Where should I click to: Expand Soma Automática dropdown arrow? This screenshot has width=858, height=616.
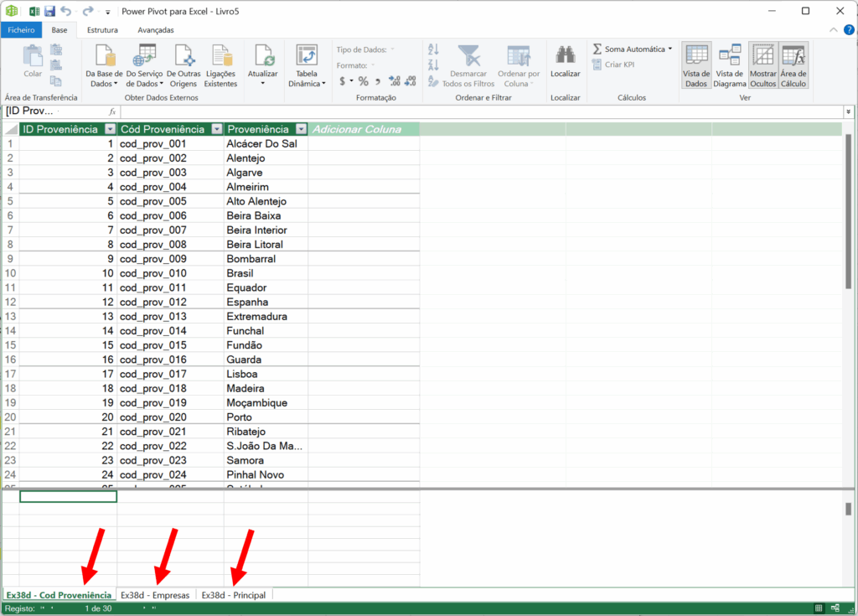click(x=670, y=49)
